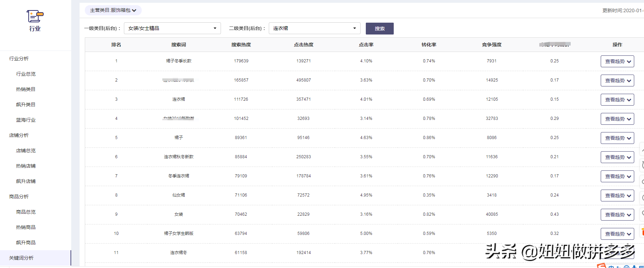The height and width of the screenshot is (268, 644).
Task: Open the 一级类目 女装/女士精品 combo box
Action: (172, 28)
